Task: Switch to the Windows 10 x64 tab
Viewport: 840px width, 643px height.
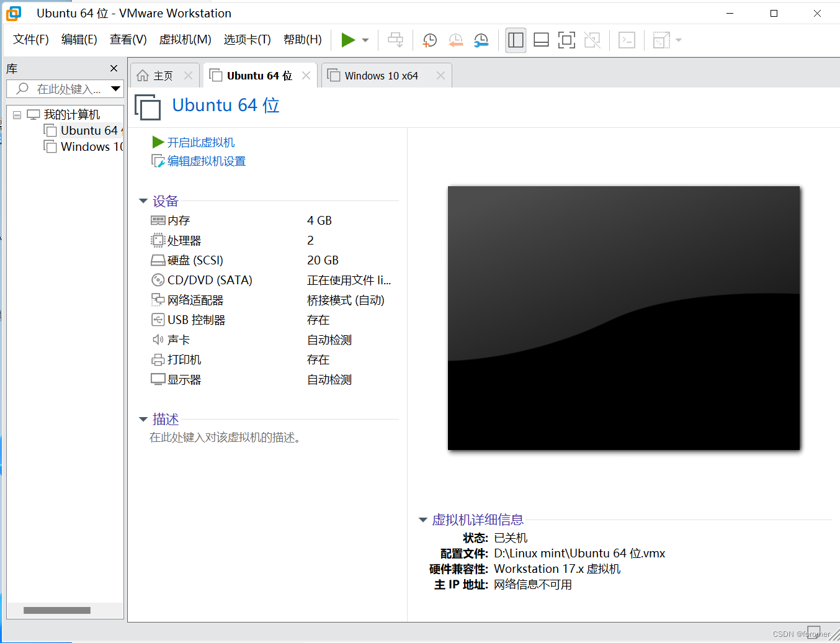Action: [x=380, y=75]
